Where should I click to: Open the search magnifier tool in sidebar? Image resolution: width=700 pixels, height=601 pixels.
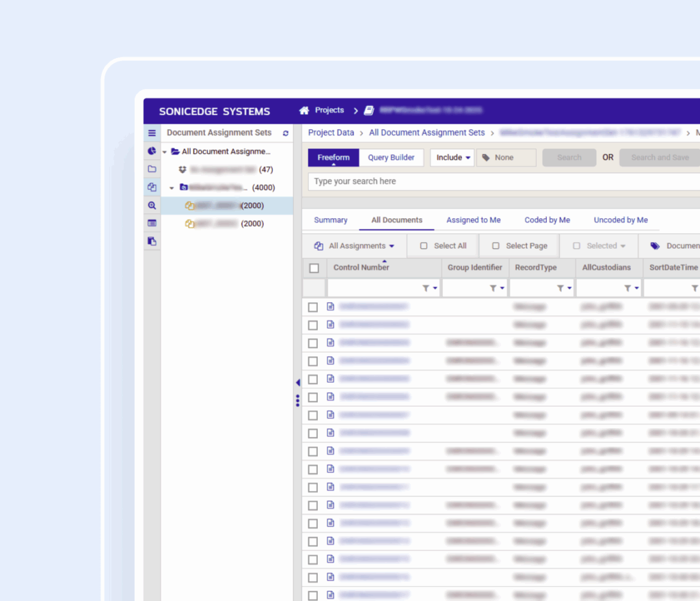(x=152, y=205)
